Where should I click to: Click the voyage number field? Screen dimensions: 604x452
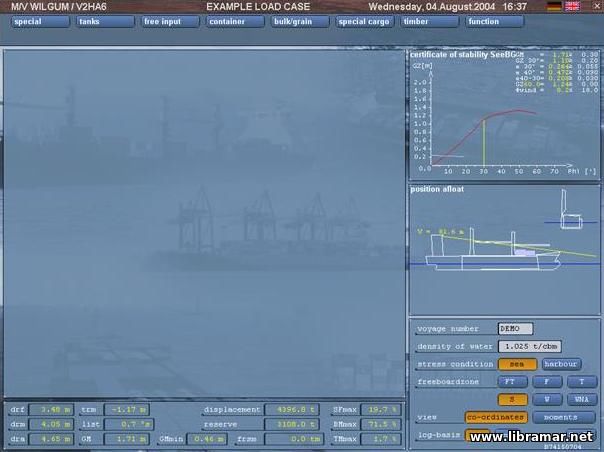tap(515, 328)
